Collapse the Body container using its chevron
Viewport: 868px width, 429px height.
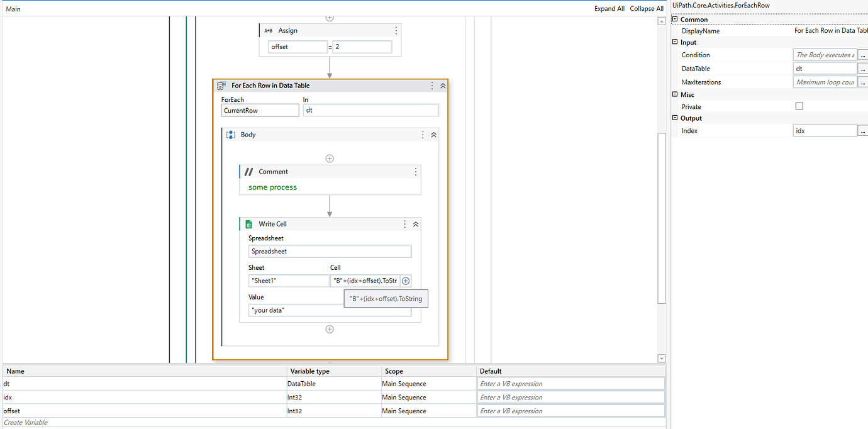pos(433,134)
